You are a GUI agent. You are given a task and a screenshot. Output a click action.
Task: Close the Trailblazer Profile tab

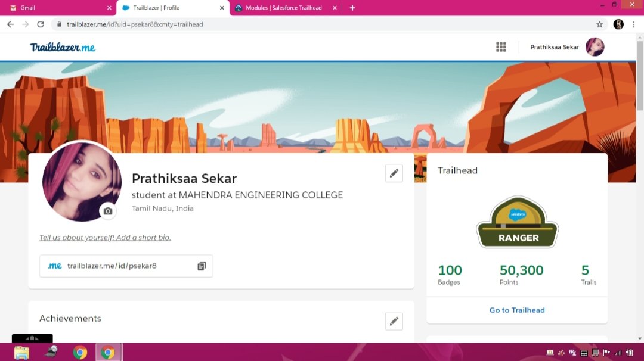pos(222,8)
